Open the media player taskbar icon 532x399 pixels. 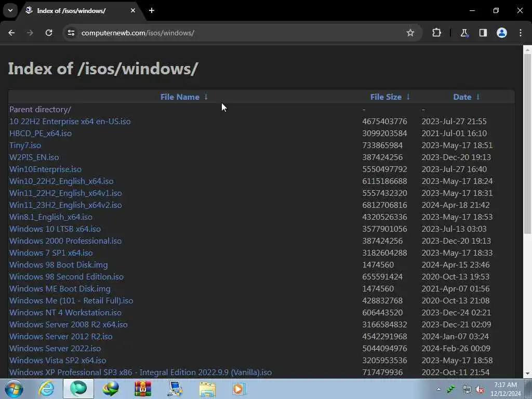pyautogui.click(x=239, y=389)
